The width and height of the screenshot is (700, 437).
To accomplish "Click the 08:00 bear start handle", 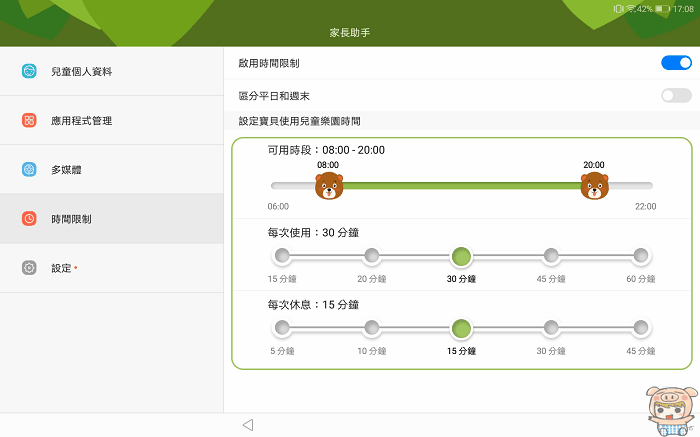I will tap(328, 186).
